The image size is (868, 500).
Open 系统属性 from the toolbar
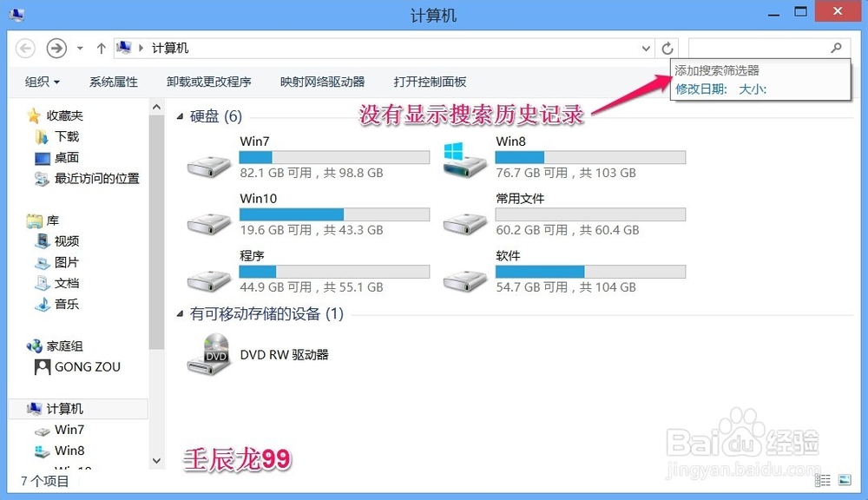pyautogui.click(x=114, y=82)
